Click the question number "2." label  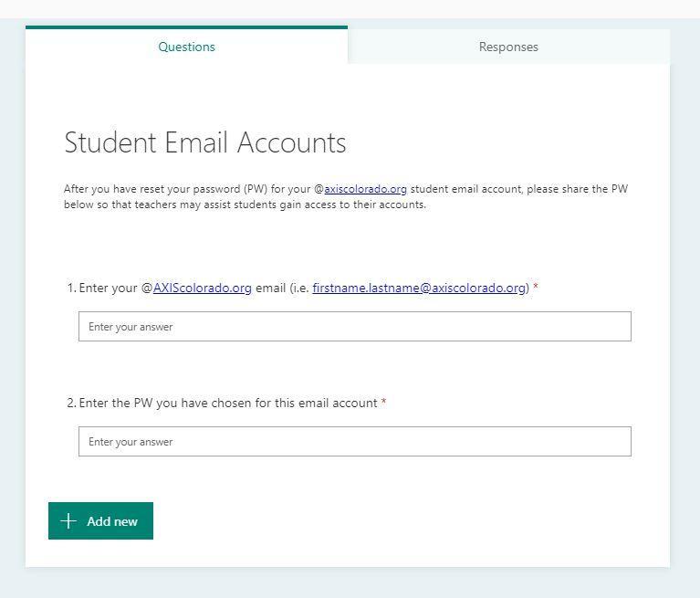point(72,403)
